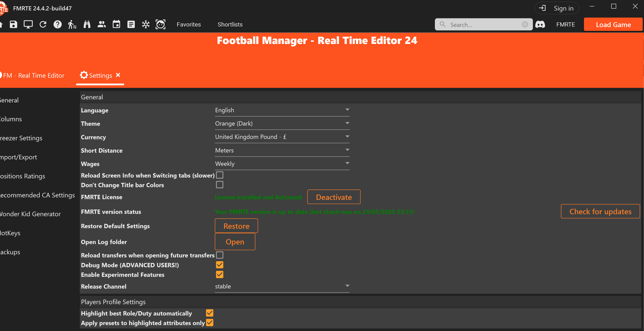Expand the Currency dropdown
Viewport: 644px width, 331px height.
(282, 137)
